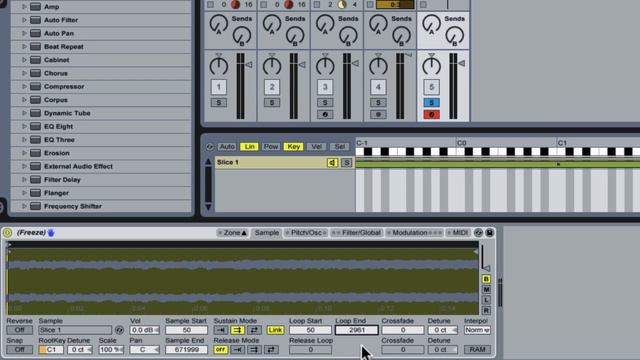Solo track 5
This screenshot has height=360, width=640.
431,102
